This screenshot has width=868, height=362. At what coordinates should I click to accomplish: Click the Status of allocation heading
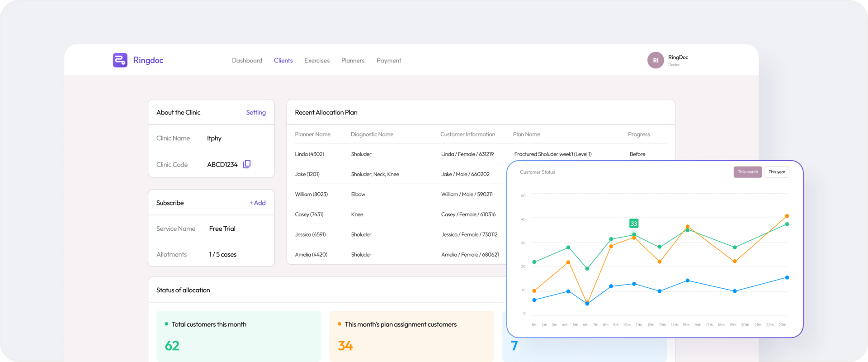183,290
